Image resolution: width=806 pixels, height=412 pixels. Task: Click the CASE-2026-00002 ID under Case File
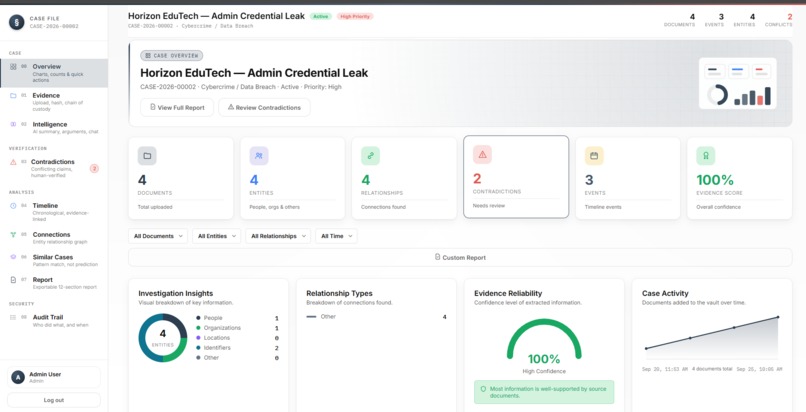click(x=54, y=26)
